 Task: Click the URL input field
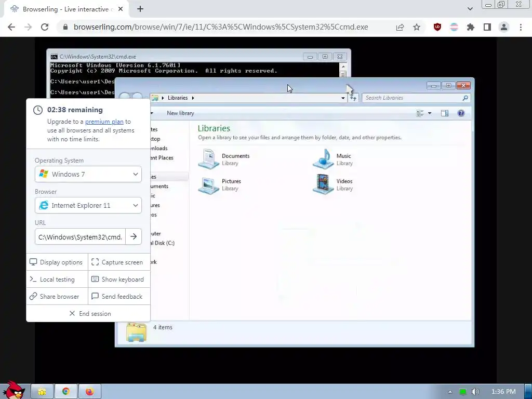tap(80, 237)
